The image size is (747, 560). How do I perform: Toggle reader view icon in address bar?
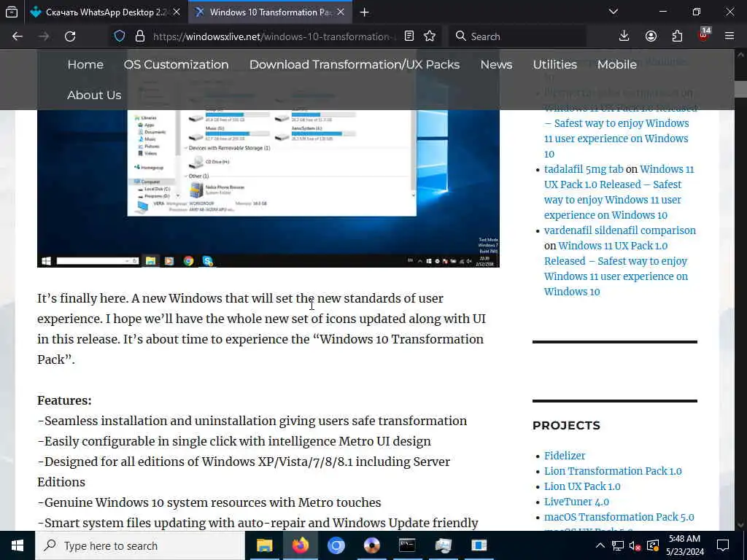409,36
